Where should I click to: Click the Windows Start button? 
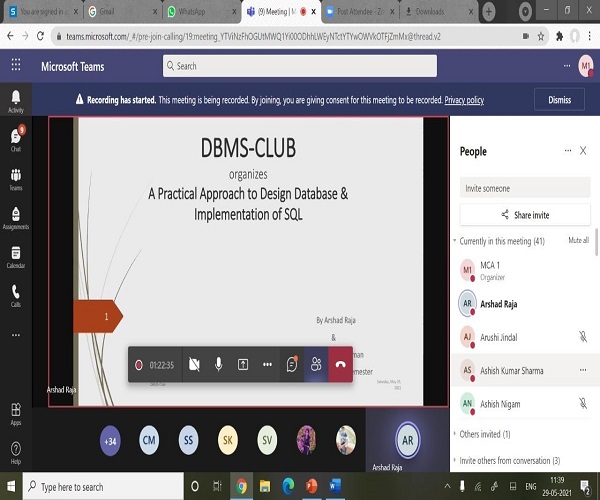tap(11, 486)
